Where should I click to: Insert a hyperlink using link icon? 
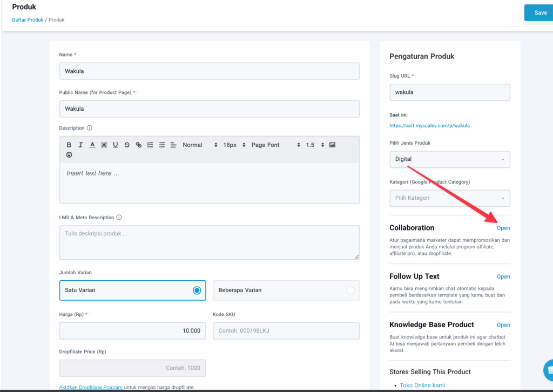(139, 145)
